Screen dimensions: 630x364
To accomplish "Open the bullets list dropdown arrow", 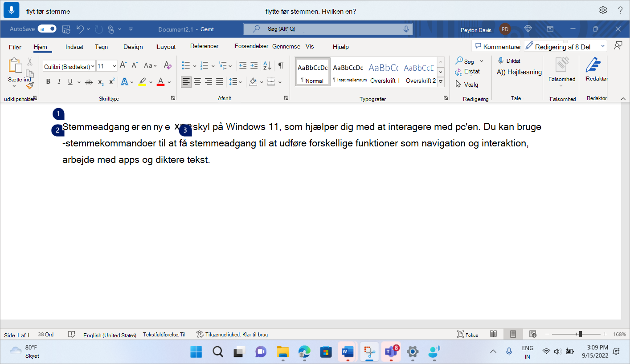I will tap(195, 66).
